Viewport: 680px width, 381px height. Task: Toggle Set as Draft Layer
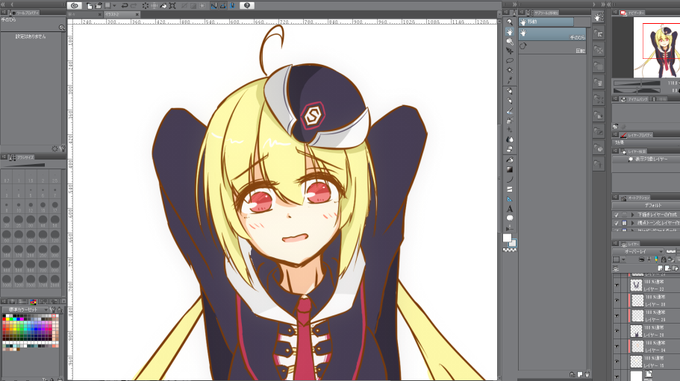pos(656,260)
